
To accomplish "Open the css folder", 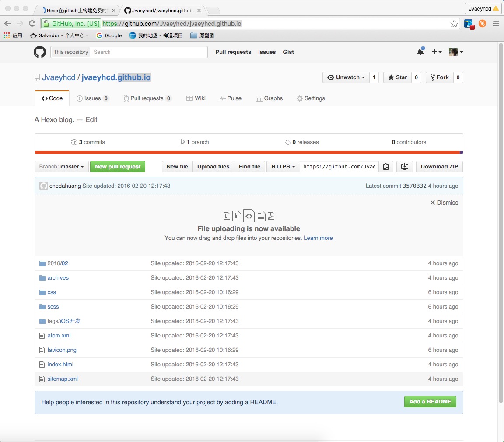I will tap(52, 292).
